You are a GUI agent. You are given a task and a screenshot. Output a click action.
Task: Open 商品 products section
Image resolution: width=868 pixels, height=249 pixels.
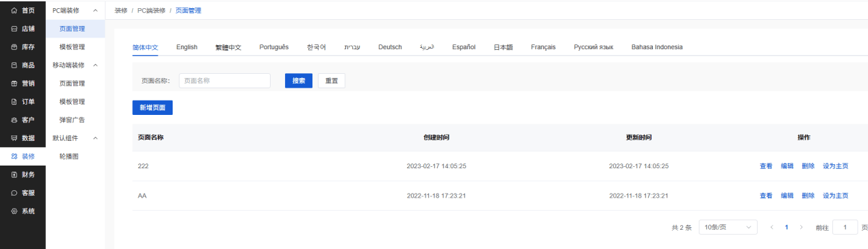pos(23,65)
